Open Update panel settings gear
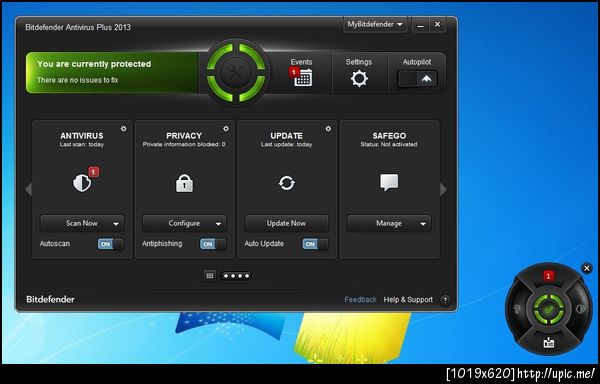 [x=328, y=129]
